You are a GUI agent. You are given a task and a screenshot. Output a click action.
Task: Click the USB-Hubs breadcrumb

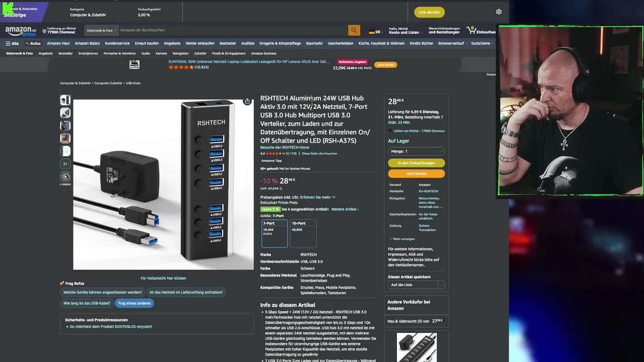133,83
